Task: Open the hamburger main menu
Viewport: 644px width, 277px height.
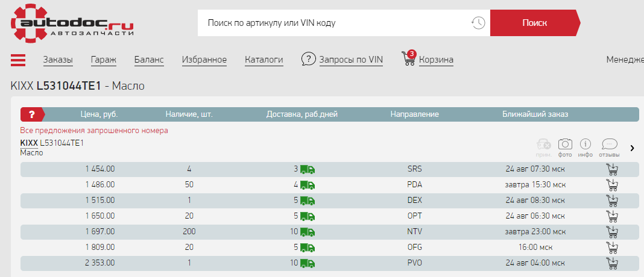Action: point(18,60)
